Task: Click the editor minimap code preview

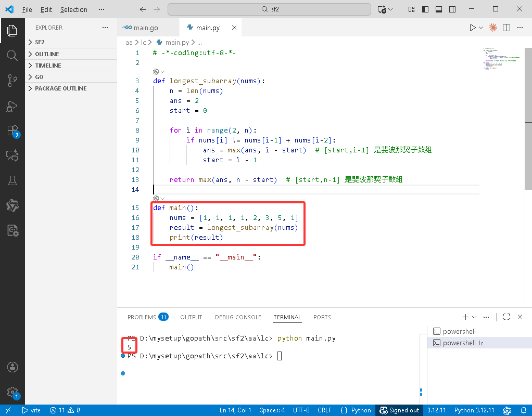Action: coord(501,58)
